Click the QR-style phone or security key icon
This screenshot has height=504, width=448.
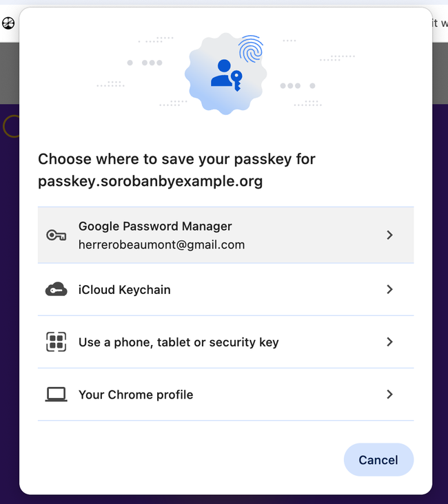(x=56, y=342)
